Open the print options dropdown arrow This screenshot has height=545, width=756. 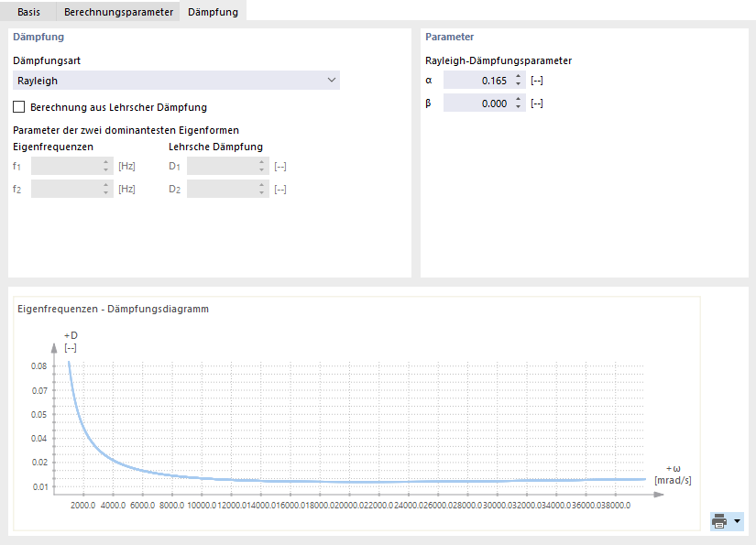737,521
